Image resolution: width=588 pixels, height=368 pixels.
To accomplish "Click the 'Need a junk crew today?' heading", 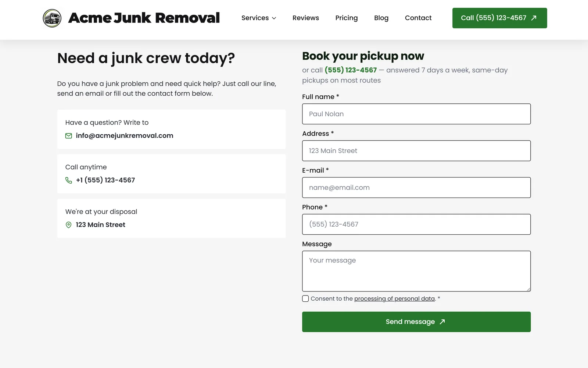I will (146, 58).
